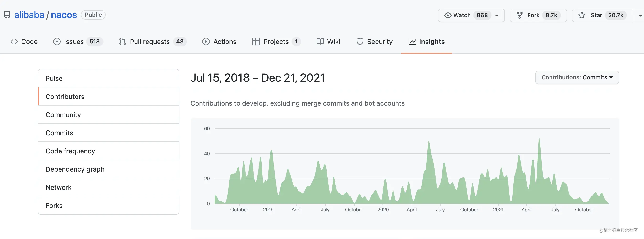The width and height of the screenshot is (644, 239).
Task: Open the Actions tab
Action: click(219, 42)
